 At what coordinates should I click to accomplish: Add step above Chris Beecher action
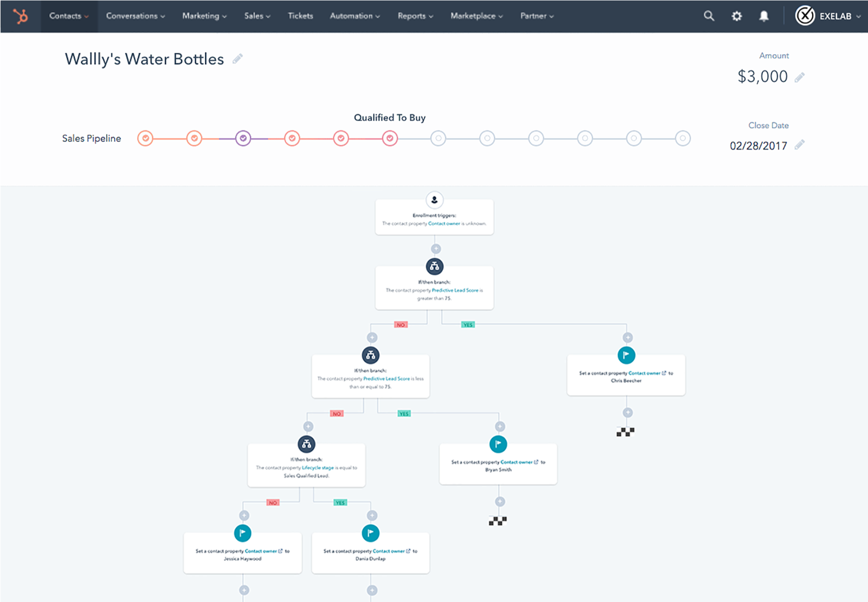627,338
